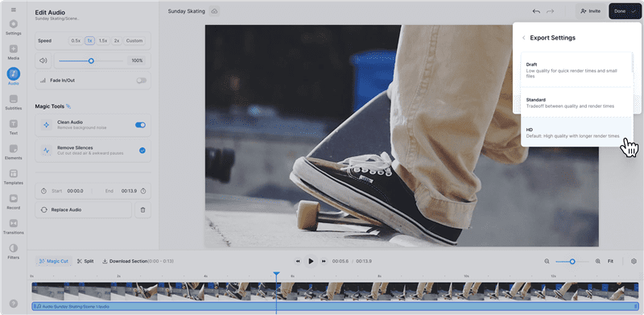
Task: Skip backward in playback
Action: coord(298,261)
